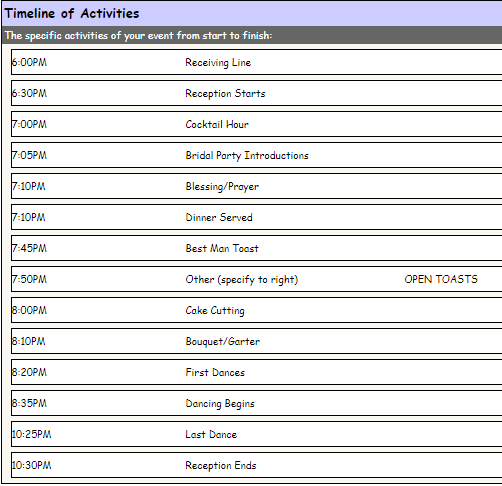
Task: Select the Reception Ends activity row
Action: (257, 465)
